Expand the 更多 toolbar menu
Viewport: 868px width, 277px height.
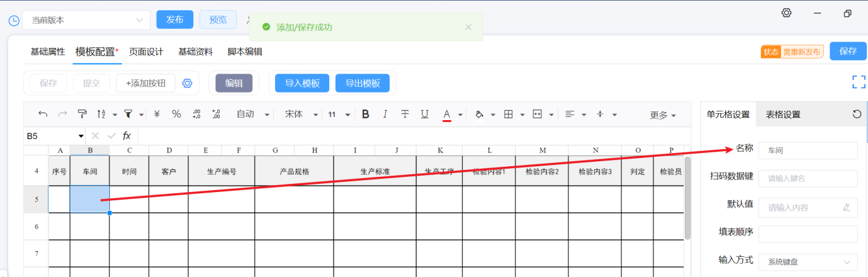coord(663,115)
